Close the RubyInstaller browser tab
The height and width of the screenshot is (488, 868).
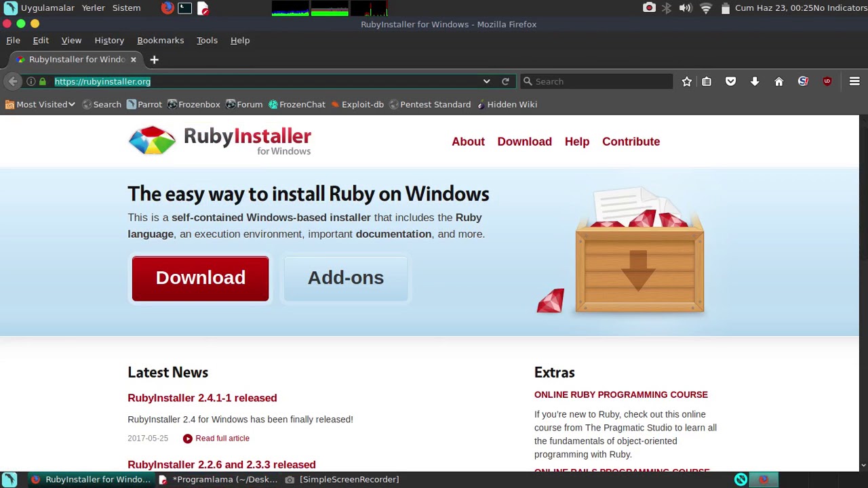coord(133,60)
